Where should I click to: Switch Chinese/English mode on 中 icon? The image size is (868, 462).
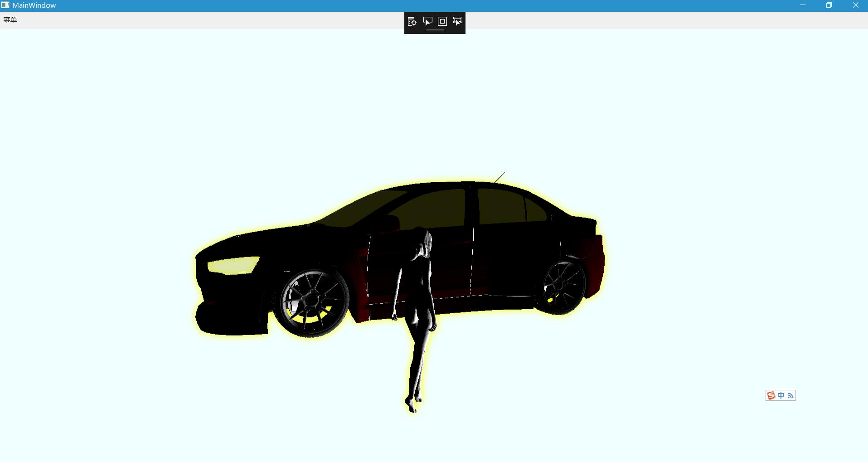pos(781,395)
